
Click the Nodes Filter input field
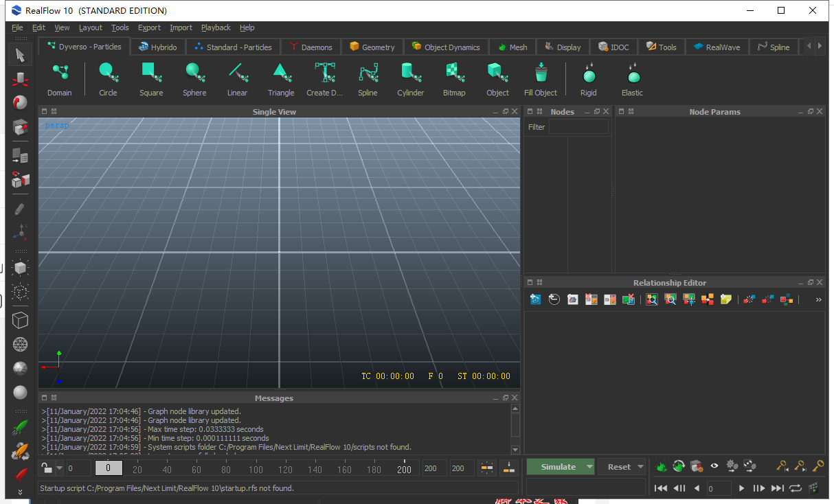(x=578, y=127)
